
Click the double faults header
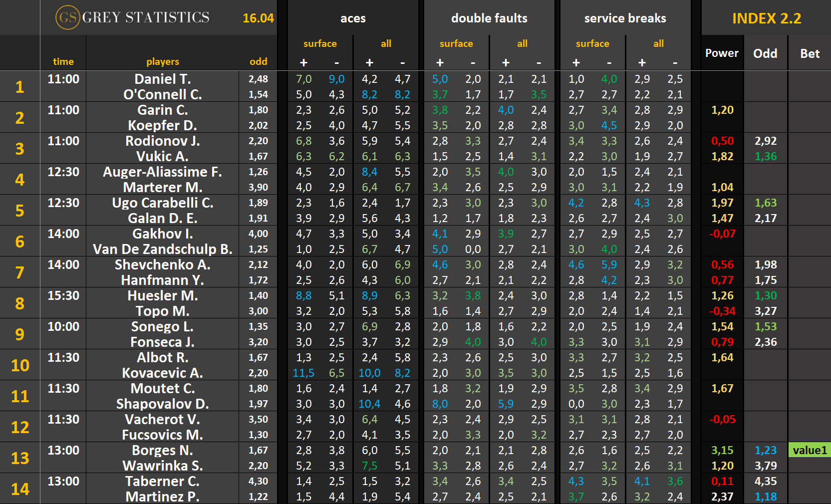[x=489, y=18]
